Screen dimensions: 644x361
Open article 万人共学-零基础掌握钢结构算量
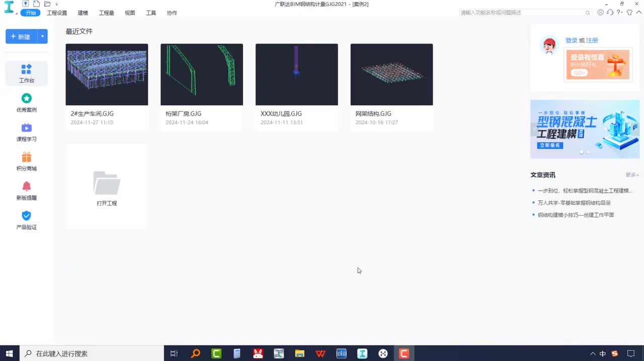(574, 203)
